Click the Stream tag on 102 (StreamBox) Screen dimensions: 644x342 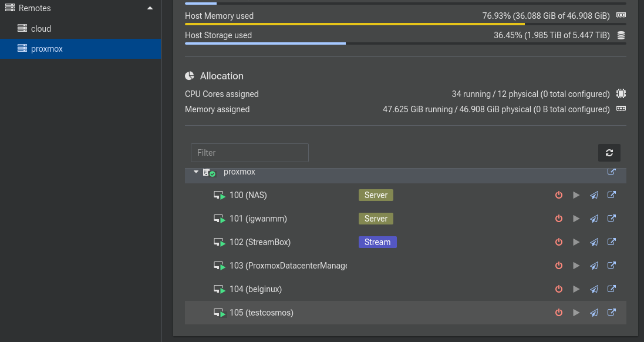pyautogui.click(x=377, y=242)
